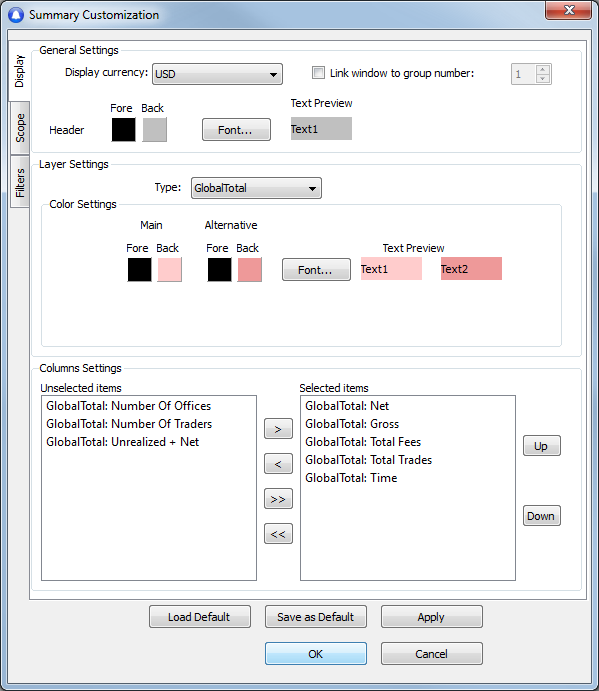
Task: Enable Link window to group number checkbox
Action: pos(318,73)
